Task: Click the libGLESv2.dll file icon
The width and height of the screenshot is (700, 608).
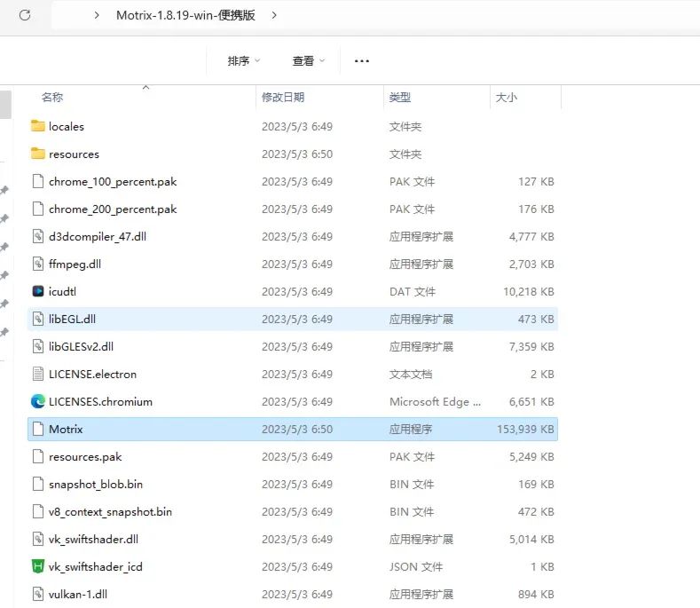Action: [x=38, y=346]
